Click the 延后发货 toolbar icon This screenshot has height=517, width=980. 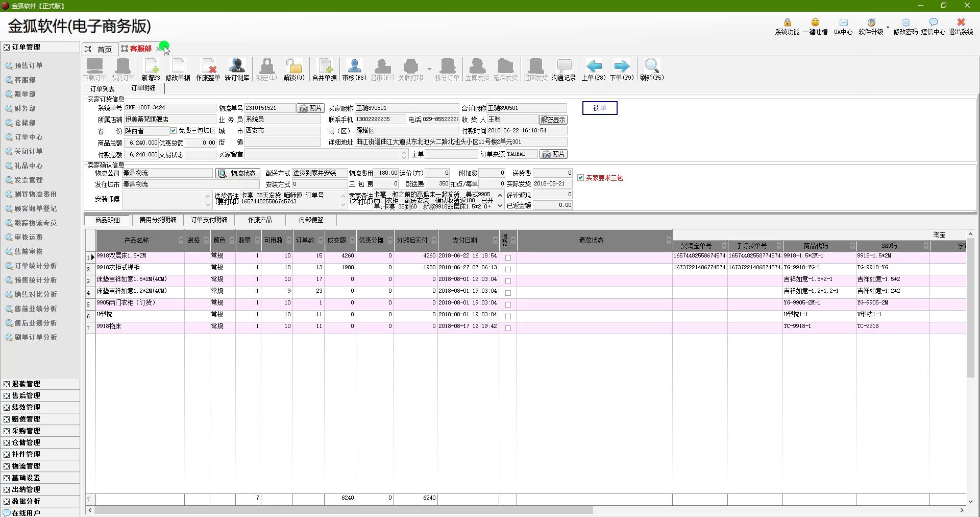pyautogui.click(x=505, y=66)
